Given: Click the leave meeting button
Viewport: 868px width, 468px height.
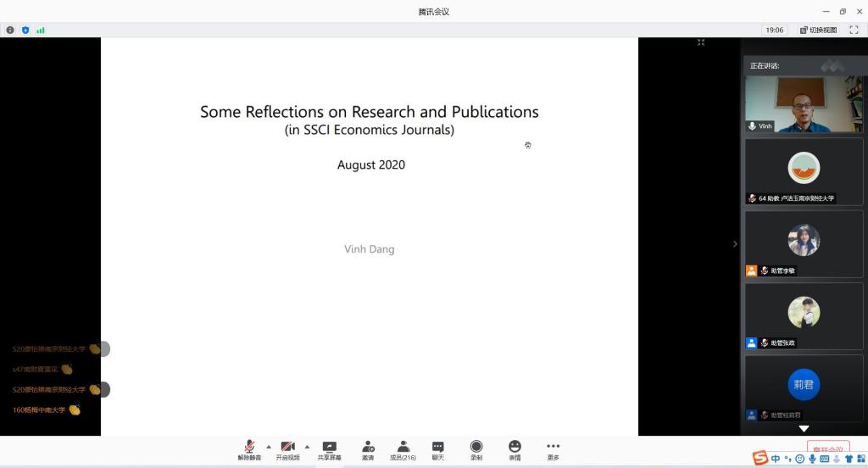Looking at the screenshot, I should 827,448.
